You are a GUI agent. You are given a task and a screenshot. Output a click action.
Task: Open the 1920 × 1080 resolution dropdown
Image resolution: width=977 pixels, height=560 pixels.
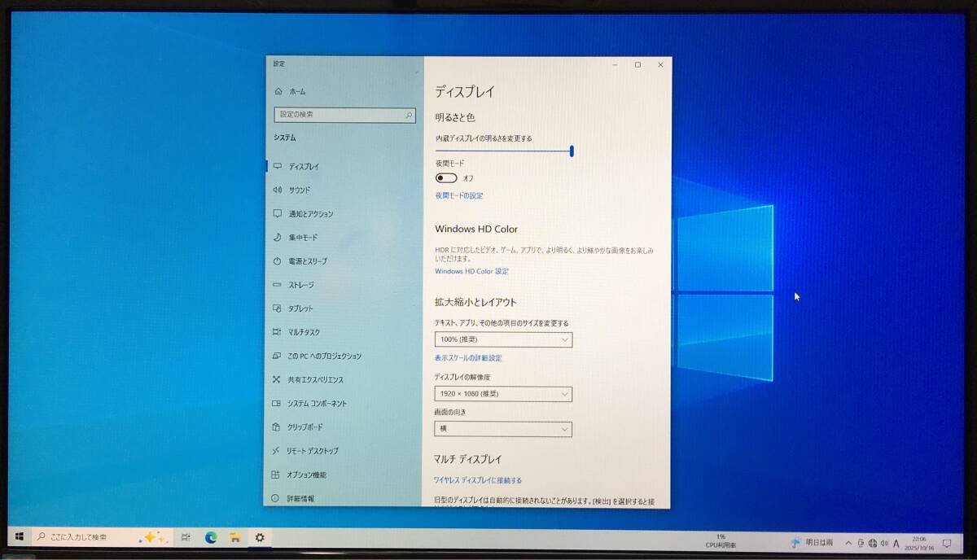pos(503,394)
